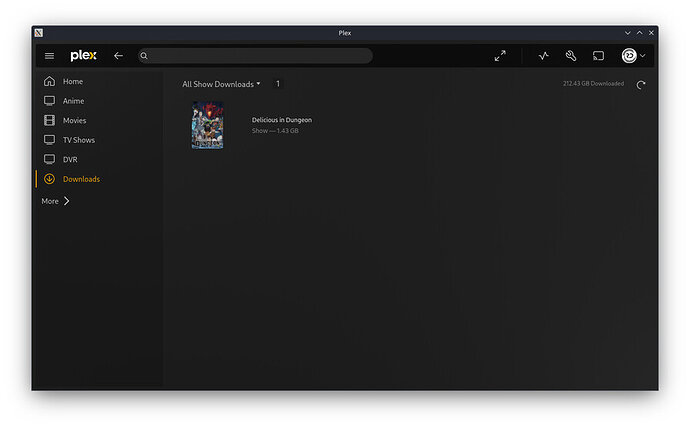The width and height of the screenshot is (690, 428).
Task: Open the Delicious in Dungeon title
Action: pyautogui.click(x=282, y=120)
